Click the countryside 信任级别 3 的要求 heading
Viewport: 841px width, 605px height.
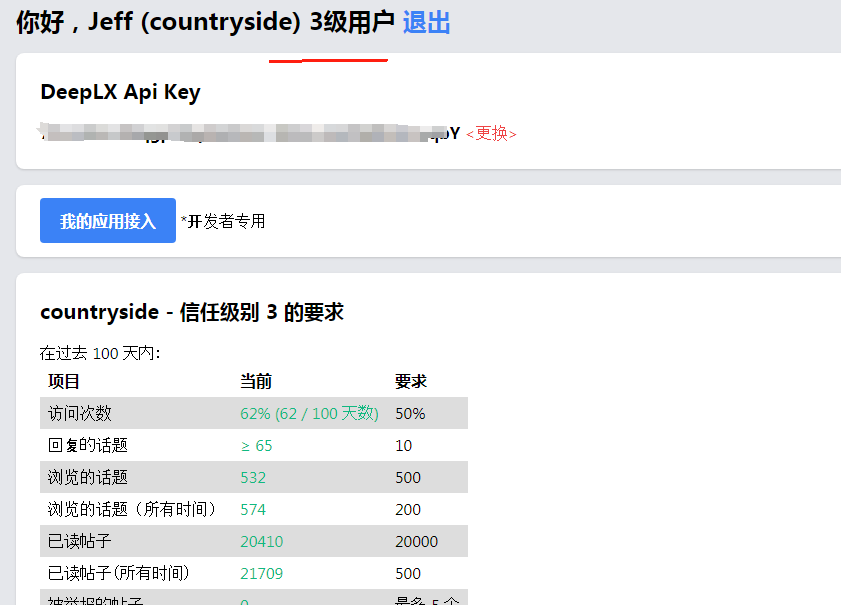pos(192,312)
